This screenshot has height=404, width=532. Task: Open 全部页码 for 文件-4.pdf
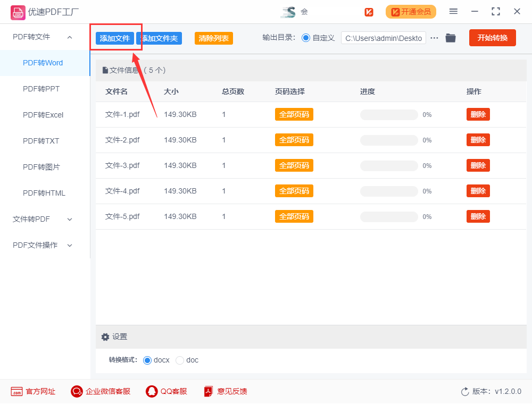(294, 191)
